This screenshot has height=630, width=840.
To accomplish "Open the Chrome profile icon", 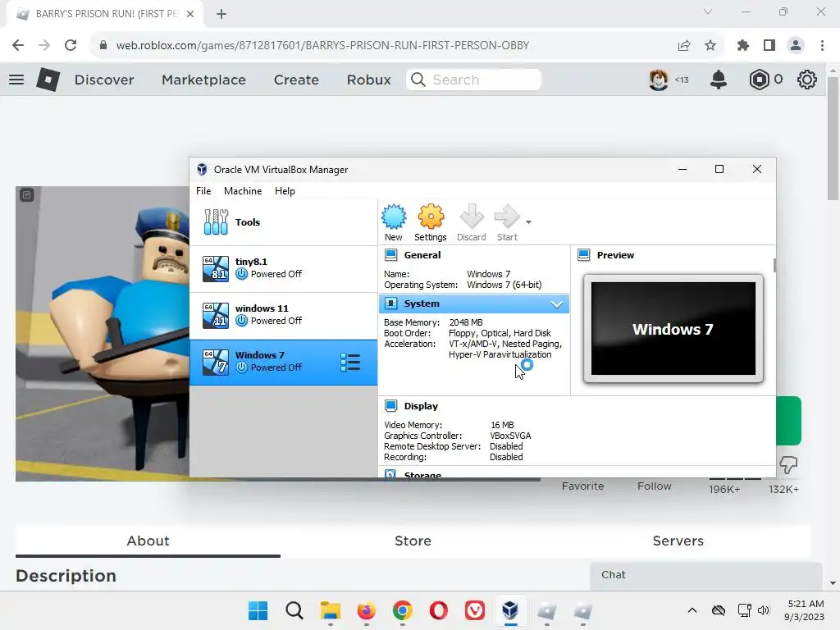I will pyautogui.click(x=796, y=46).
